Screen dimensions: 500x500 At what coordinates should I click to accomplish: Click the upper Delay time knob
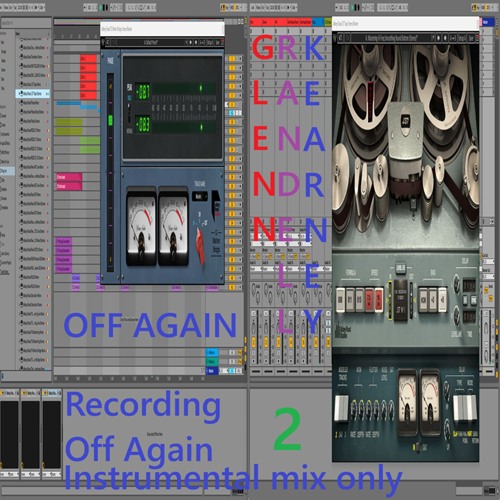[x=457, y=283]
